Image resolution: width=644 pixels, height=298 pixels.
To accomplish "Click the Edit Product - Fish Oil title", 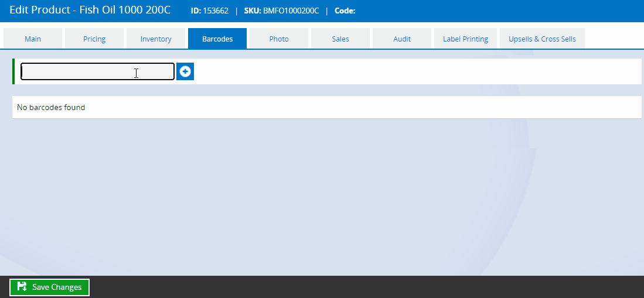I will pyautogui.click(x=90, y=10).
